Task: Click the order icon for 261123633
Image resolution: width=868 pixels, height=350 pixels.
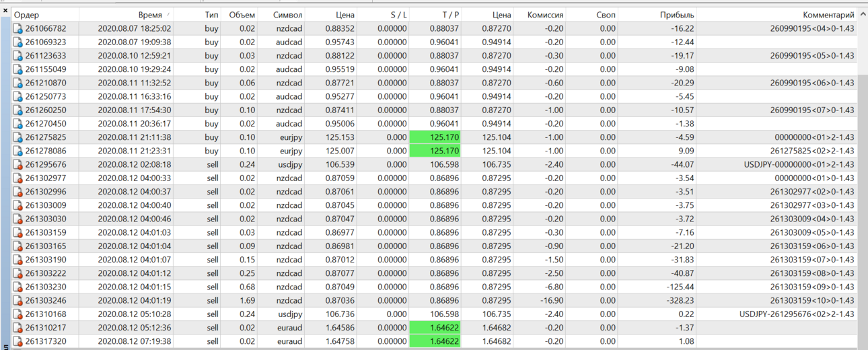Action: pos(18,56)
